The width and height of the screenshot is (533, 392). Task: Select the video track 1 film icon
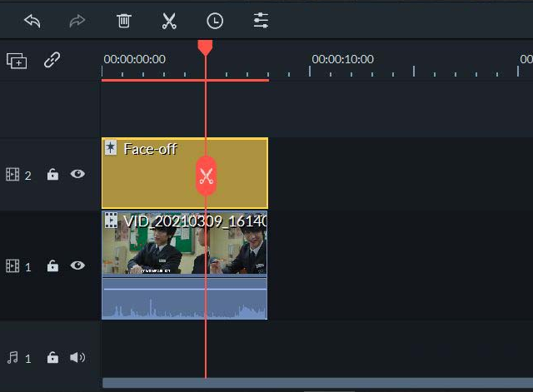pos(12,266)
